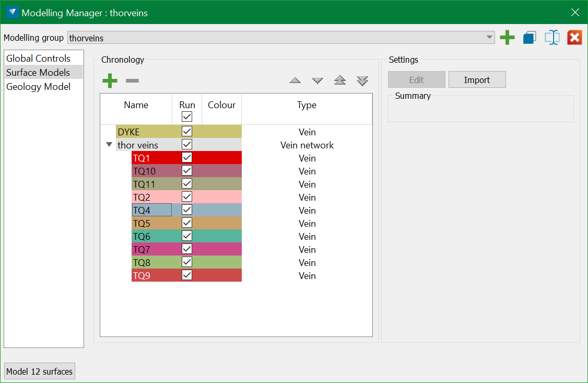
Task: Click the blue copy modelling group icon
Action: [x=530, y=38]
